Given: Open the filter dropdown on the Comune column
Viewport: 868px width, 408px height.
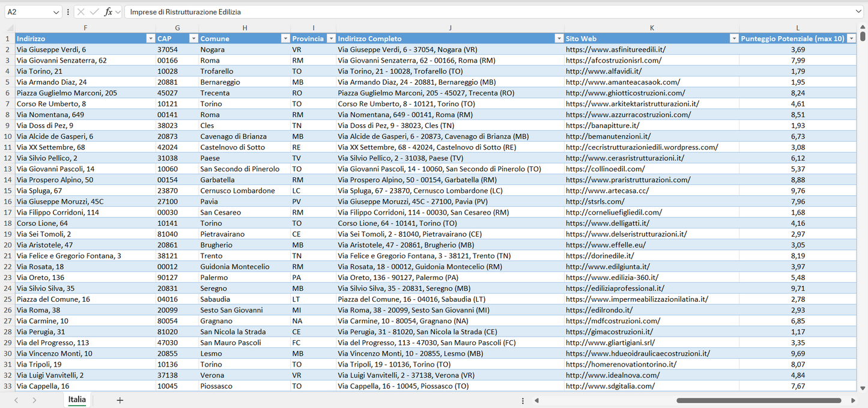Looking at the screenshot, I should [x=285, y=38].
